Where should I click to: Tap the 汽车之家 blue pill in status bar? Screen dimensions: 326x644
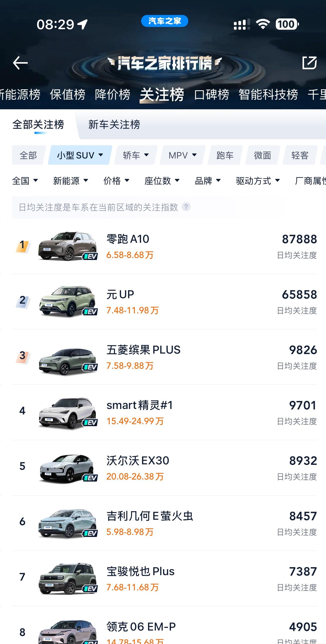click(164, 21)
